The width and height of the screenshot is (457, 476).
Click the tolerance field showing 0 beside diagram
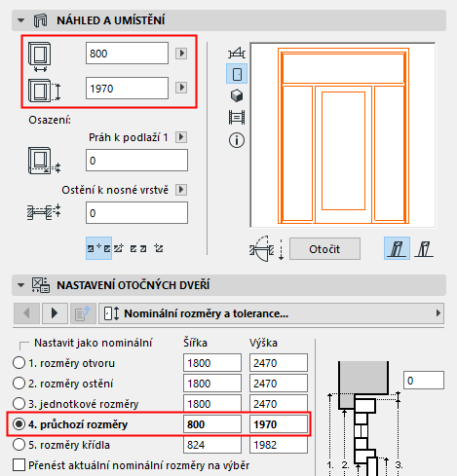[424, 381]
